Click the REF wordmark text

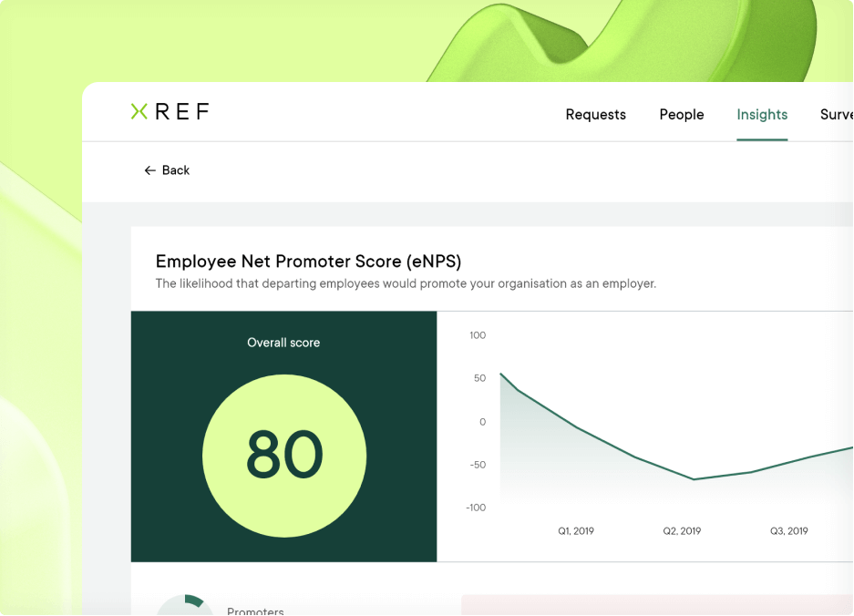(x=181, y=111)
